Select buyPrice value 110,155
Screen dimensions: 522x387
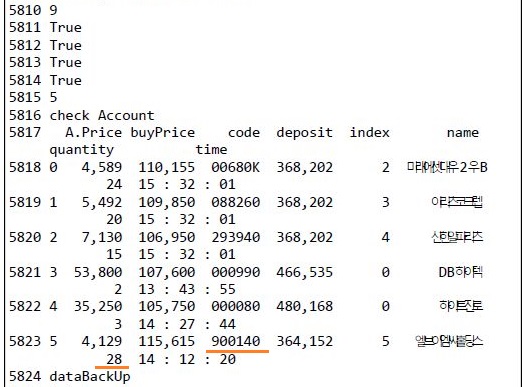(167, 167)
